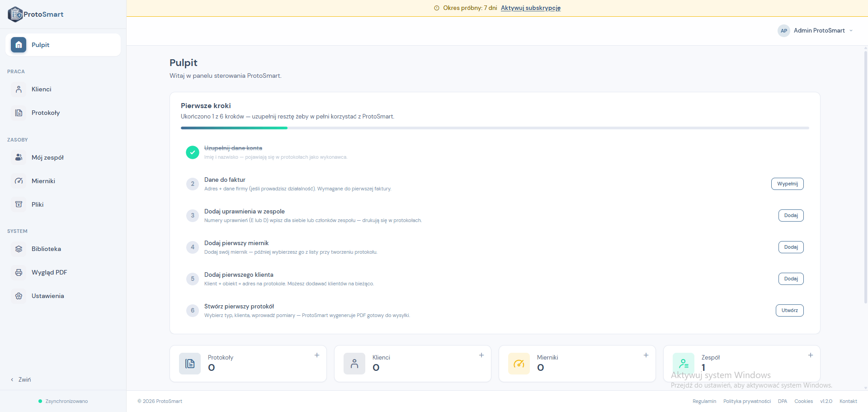The image size is (868, 412).
Task: Click the Pierwsze kroki progress bar
Action: 495,128
